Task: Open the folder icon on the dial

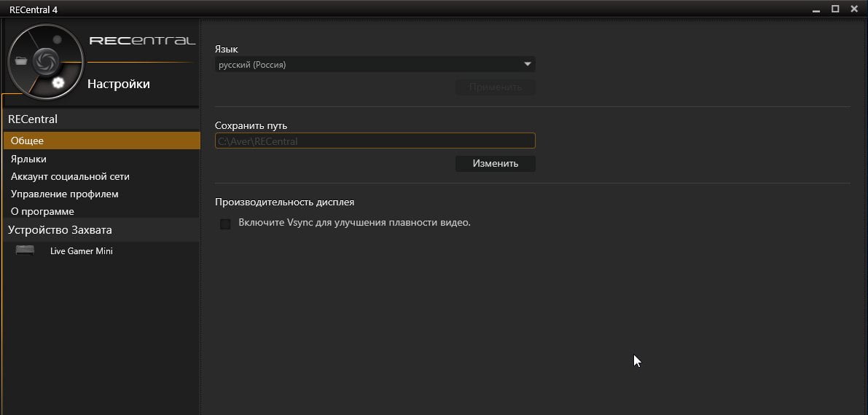Action: pos(22,61)
